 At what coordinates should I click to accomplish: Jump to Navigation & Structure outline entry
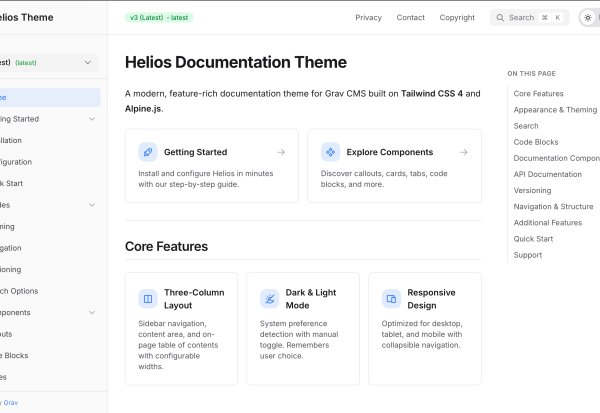pos(553,206)
